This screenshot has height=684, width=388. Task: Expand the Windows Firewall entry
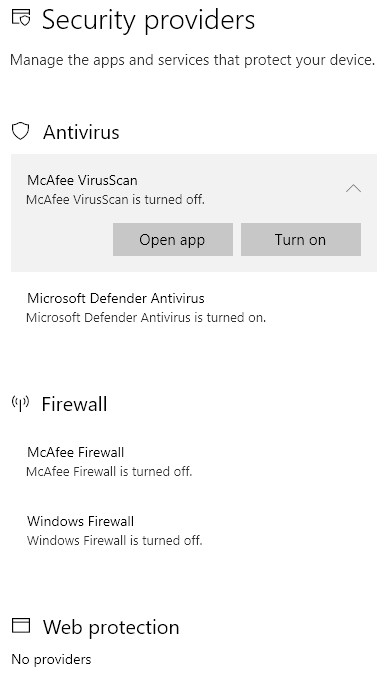click(x=194, y=530)
